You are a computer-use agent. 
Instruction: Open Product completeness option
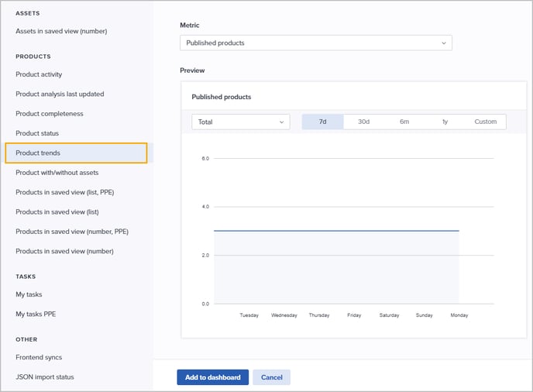(50, 114)
